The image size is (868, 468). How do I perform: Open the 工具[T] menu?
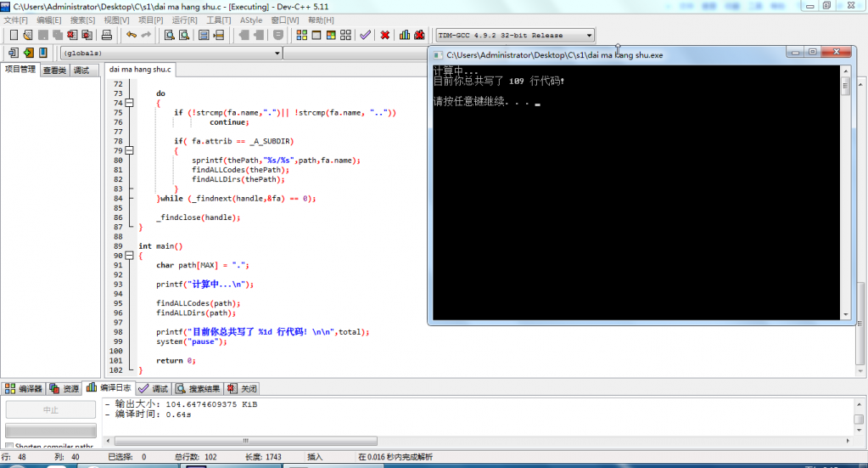[219, 20]
